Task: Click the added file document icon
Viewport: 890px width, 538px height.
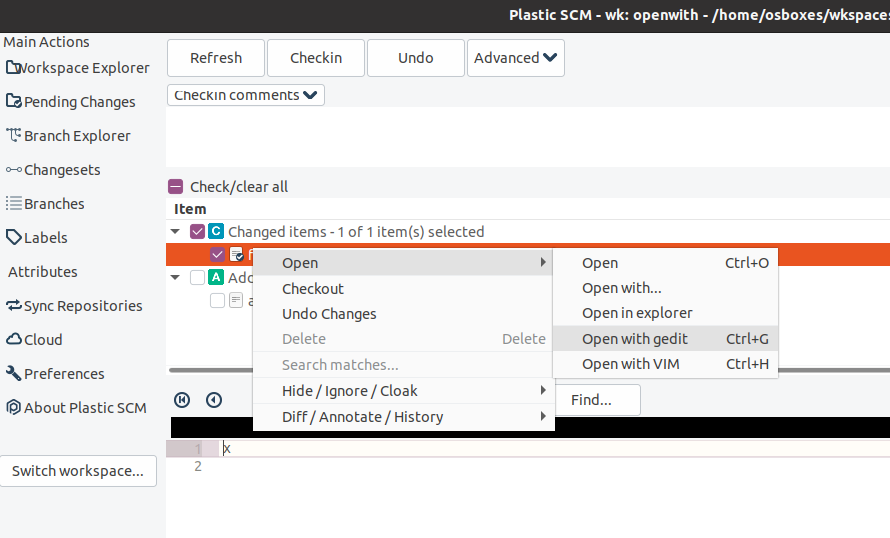Action: click(236, 300)
